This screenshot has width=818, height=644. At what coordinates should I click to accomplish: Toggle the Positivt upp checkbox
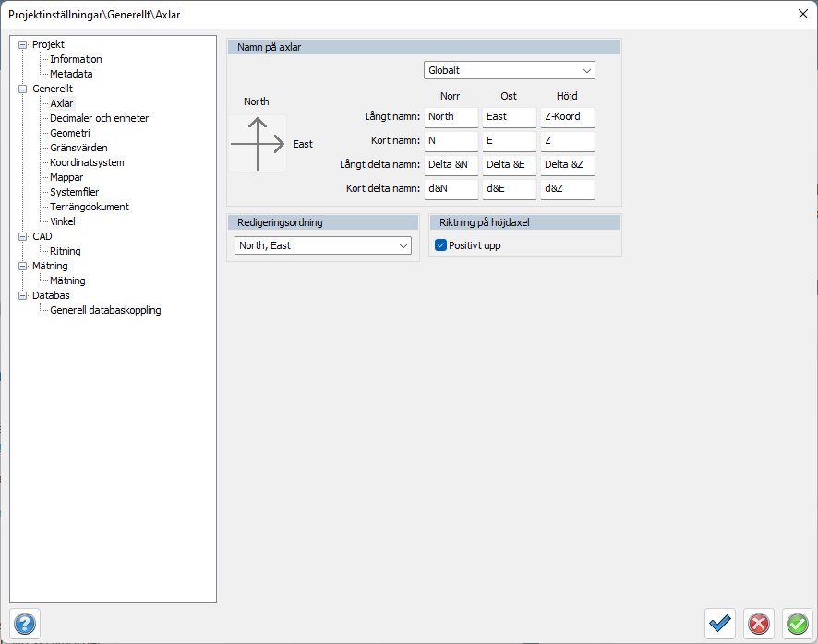tap(440, 245)
